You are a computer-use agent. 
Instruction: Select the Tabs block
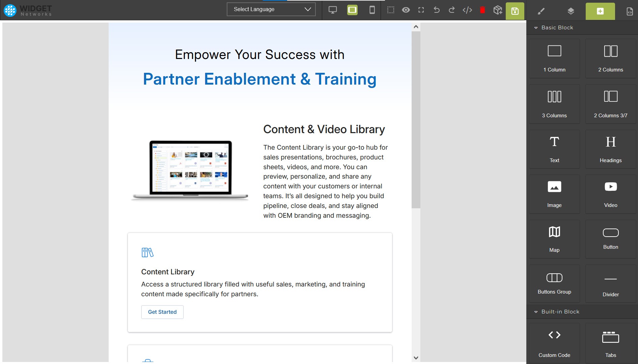(611, 343)
